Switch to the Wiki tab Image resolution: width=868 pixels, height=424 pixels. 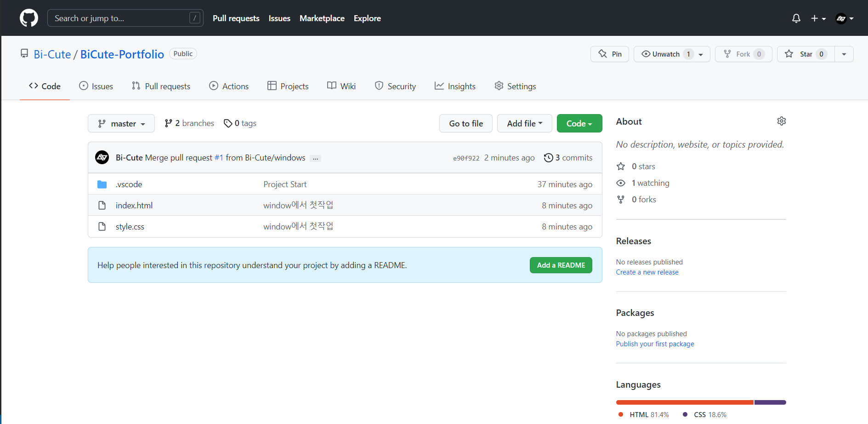pyautogui.click(x=341, y=86)
